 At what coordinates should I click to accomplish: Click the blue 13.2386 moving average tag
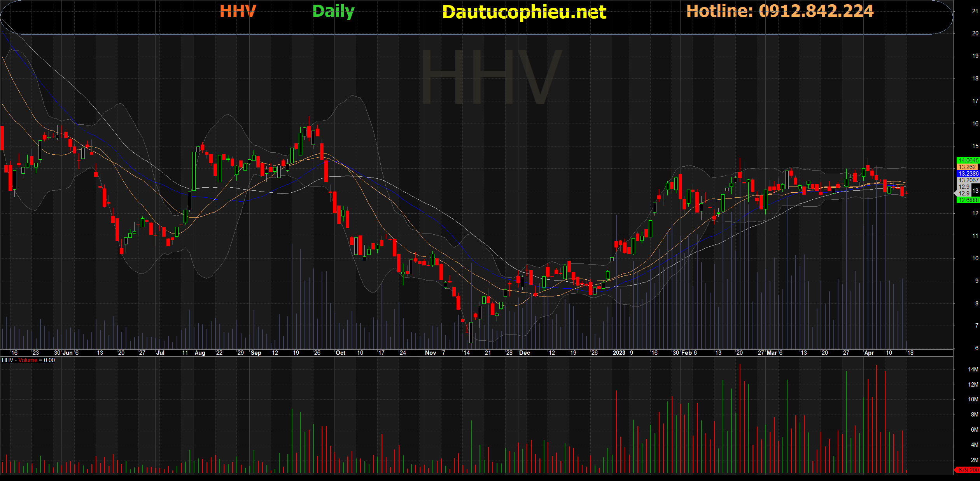(968, 174)
